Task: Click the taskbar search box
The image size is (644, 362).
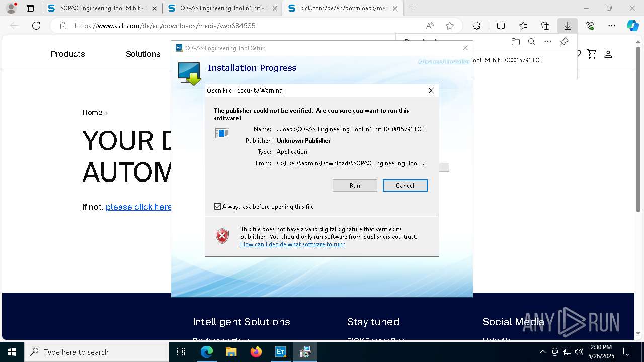Action: point(97,352)
